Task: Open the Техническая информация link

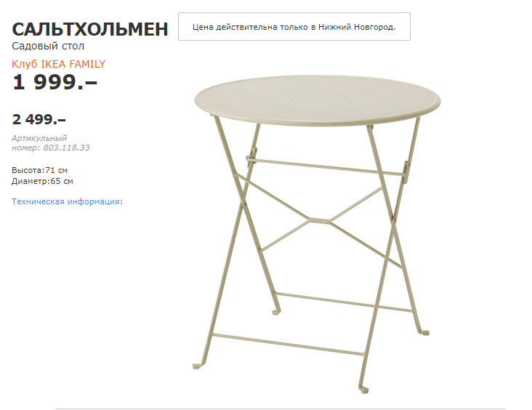Action: 67,201
